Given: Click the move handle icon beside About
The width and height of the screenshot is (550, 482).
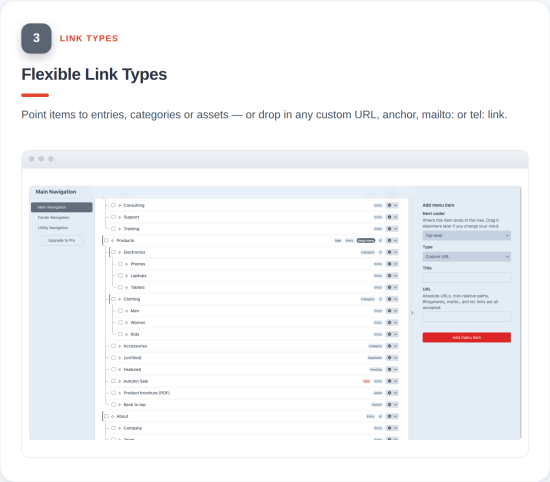Looking at the screenshot, I should [113, 416].
